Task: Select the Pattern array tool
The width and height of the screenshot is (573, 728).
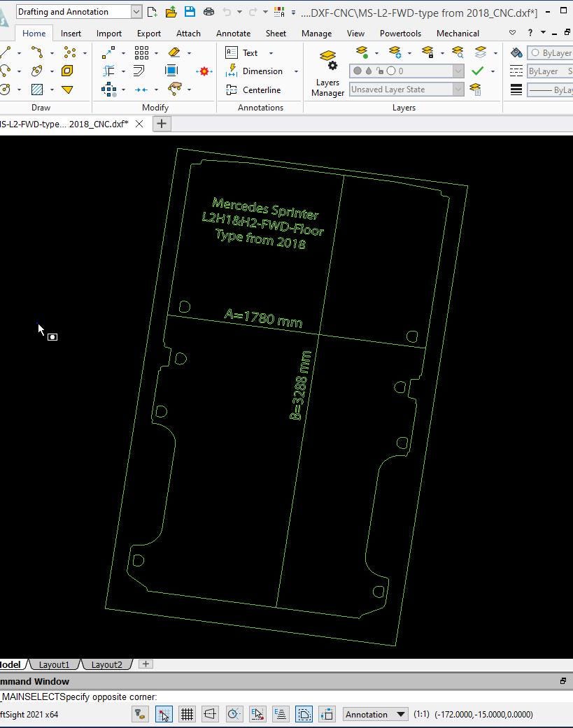Action: click(141, 52)
